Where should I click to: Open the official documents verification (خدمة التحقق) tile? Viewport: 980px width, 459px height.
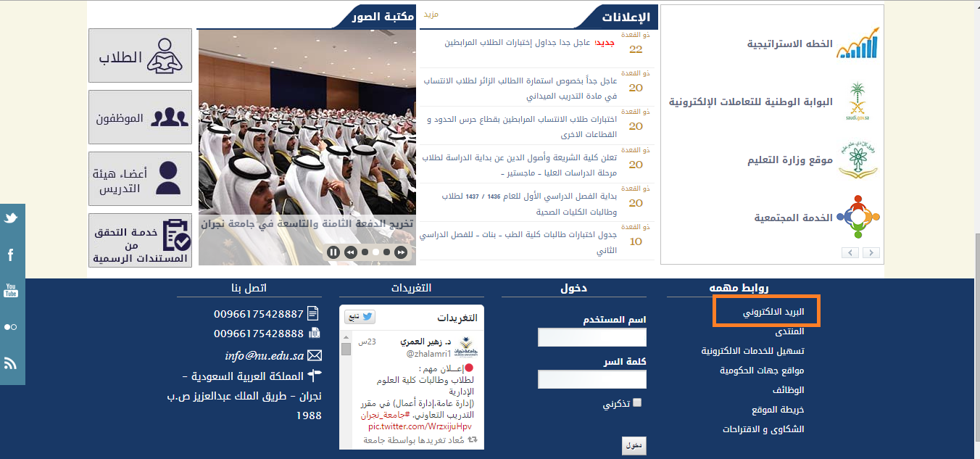(141, 240)
